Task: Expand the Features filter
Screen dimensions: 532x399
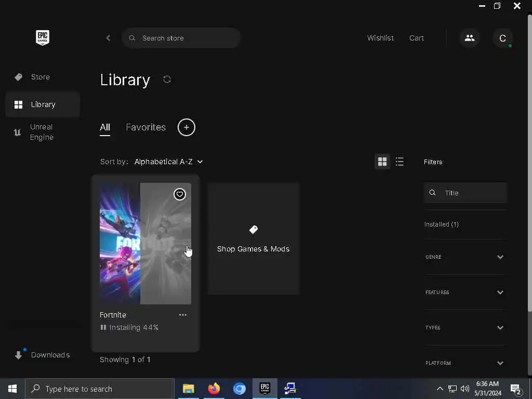Action: click(x=465, y=292)
